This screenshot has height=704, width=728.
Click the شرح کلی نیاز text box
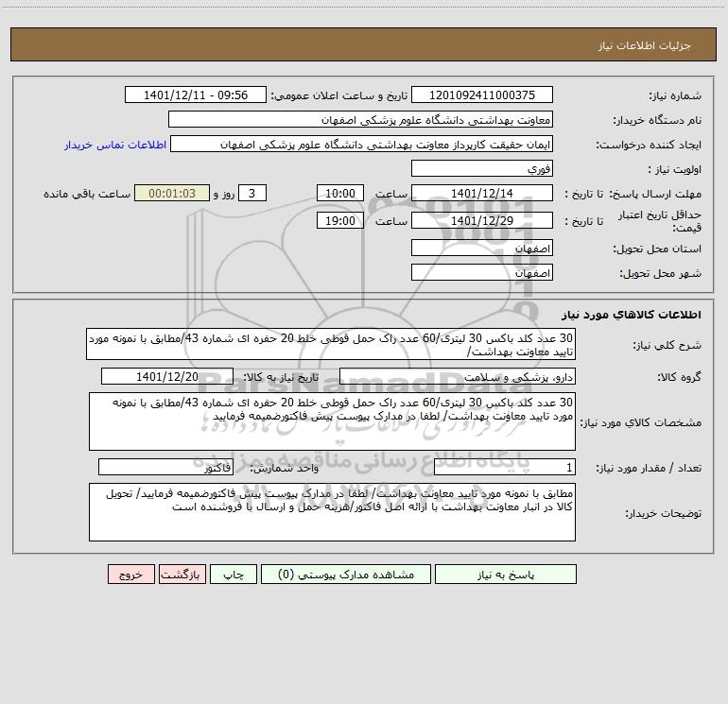coord(331,344)
